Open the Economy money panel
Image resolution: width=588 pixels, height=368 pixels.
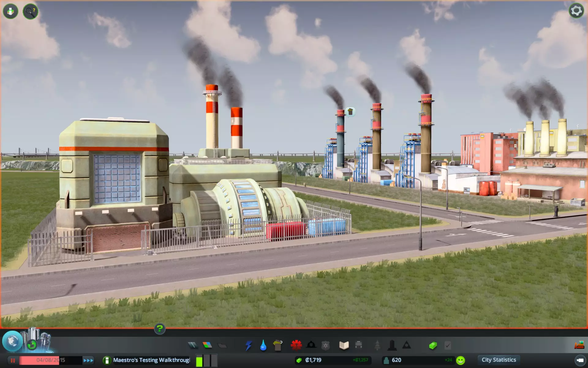point(433,346)
